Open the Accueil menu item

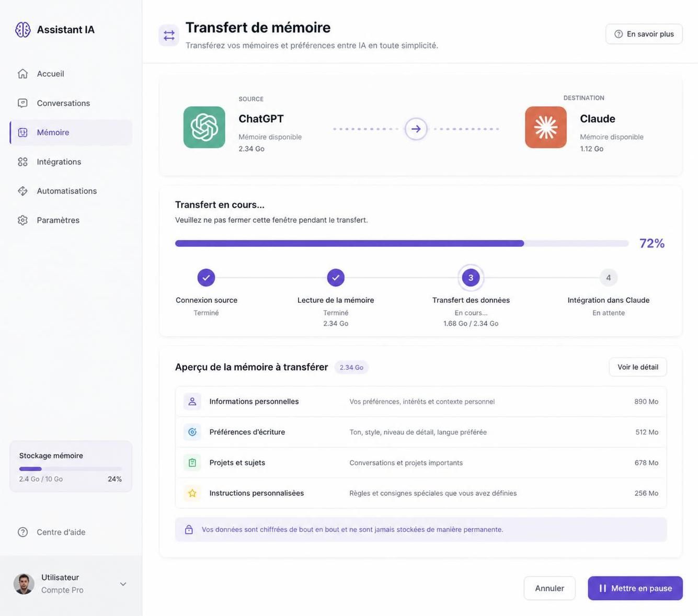(x=71, y=74)
